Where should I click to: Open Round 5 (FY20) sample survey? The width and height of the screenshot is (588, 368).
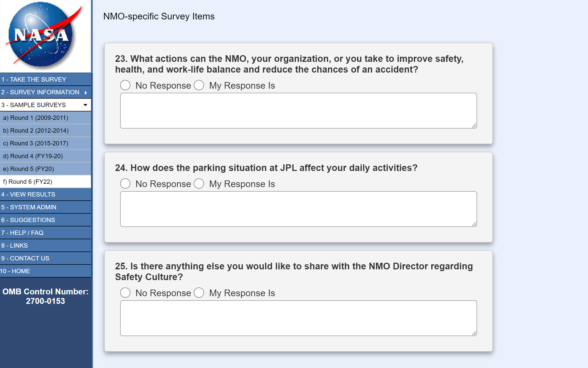coord(28,169)
